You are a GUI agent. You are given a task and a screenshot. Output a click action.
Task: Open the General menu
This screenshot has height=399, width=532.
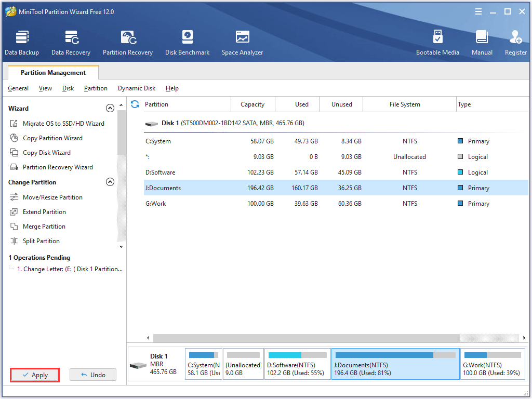[18, 88]
